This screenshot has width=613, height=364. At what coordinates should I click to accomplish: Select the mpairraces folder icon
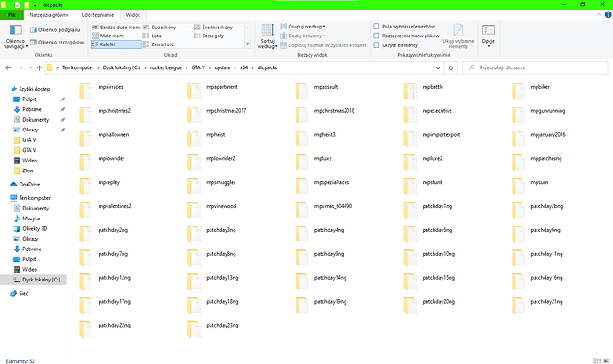point(85,91)
